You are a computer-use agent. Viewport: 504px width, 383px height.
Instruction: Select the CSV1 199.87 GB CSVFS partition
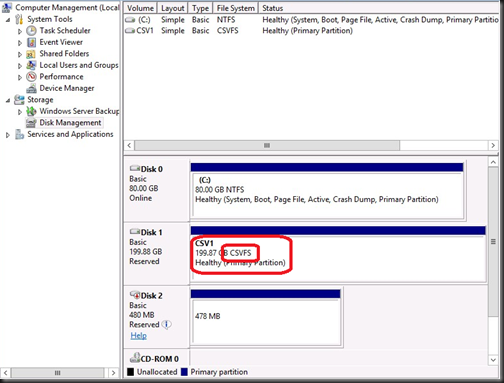[338, 254]
